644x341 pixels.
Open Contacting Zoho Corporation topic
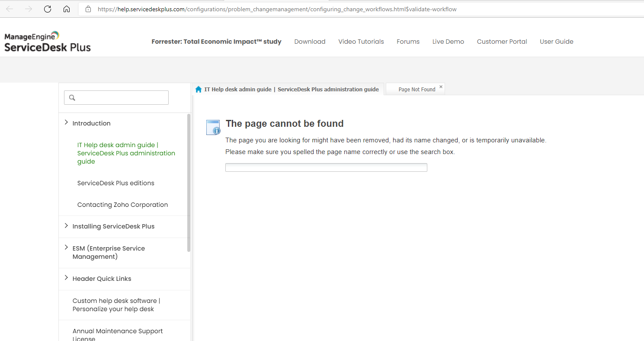122,205
